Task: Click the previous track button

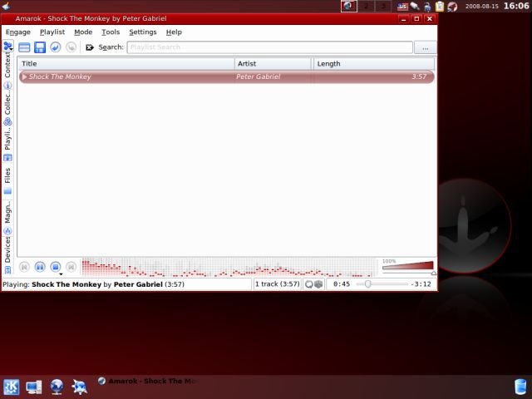Action: click(x=24, y=267)
